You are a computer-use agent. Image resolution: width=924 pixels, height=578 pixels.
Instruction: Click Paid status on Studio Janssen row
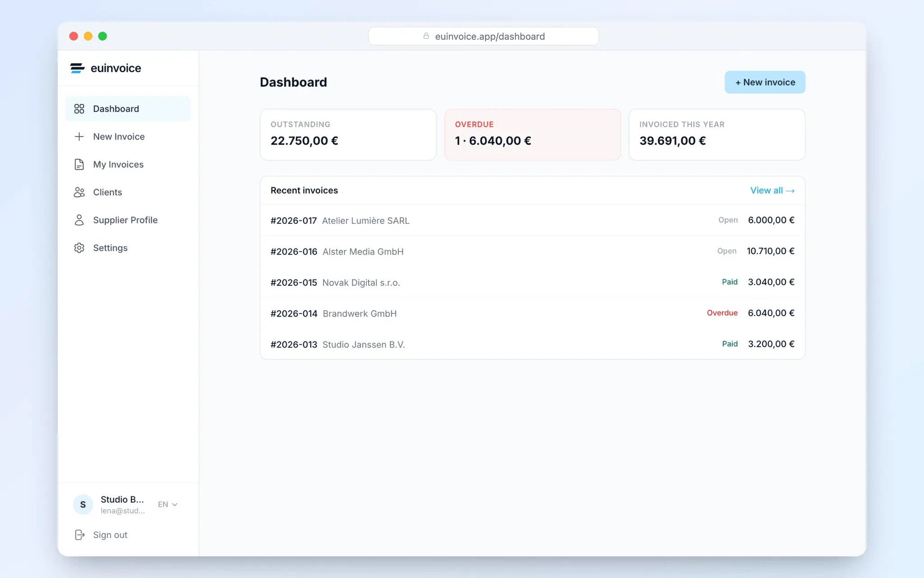(730, 344)
